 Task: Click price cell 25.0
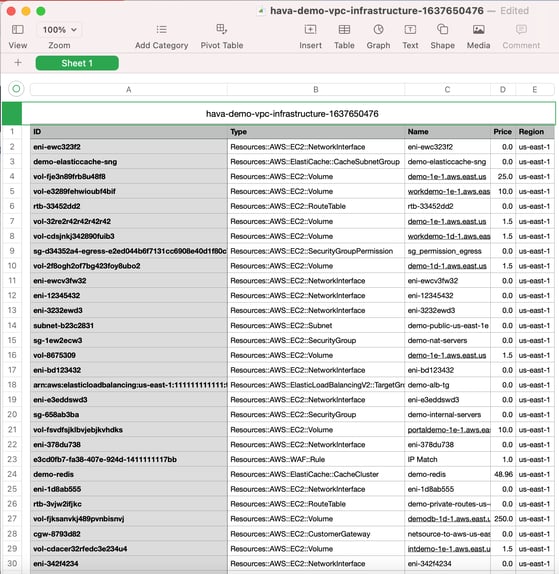point(503,177)
